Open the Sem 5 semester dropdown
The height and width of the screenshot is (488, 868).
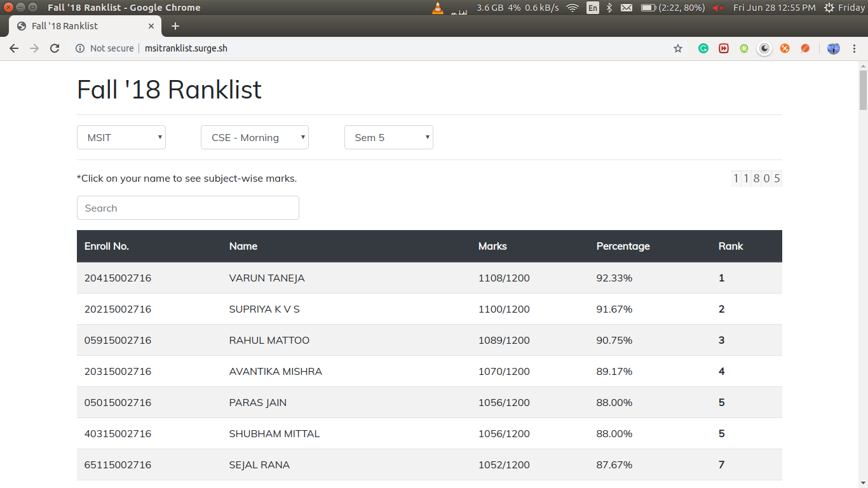388,137
